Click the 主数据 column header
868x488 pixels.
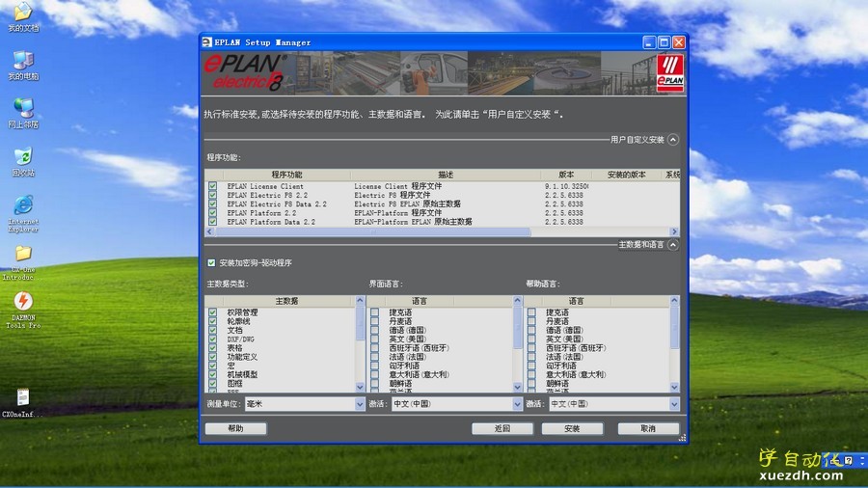coord(286,301)
